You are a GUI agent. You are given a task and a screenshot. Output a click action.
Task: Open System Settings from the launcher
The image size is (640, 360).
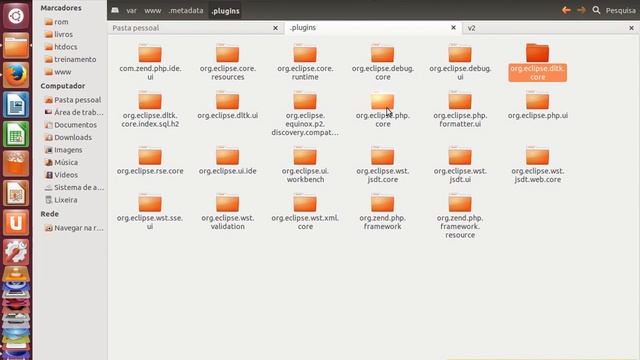16,252
